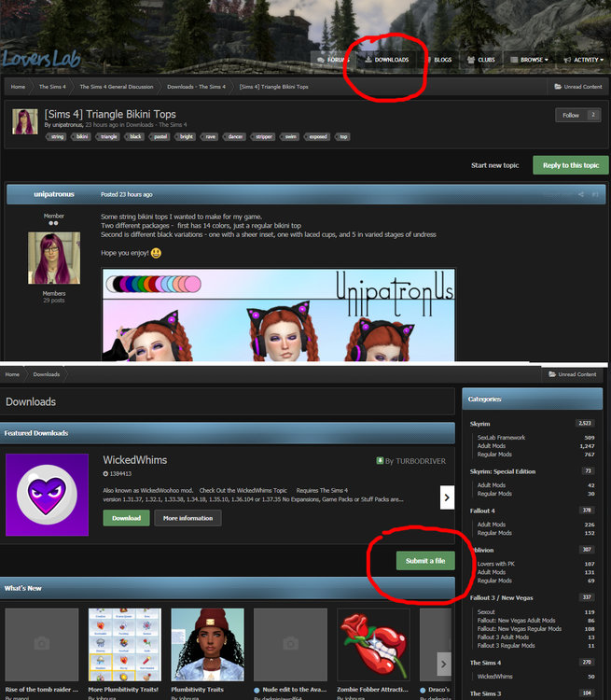Click the large unipatronus avatar in the post
Image resolution: width=611 pixels, height=700 pixels.
[x=54, y=258]
